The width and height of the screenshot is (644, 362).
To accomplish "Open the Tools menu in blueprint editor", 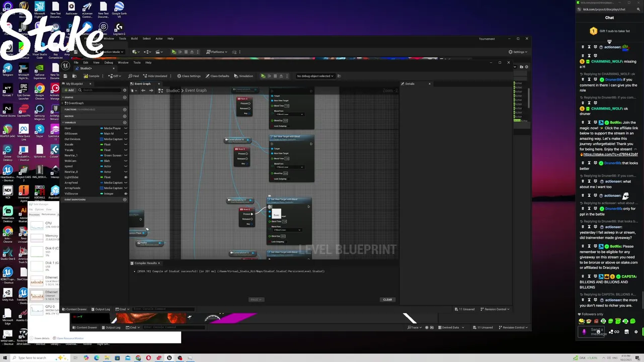I will (x=136, y=62).
